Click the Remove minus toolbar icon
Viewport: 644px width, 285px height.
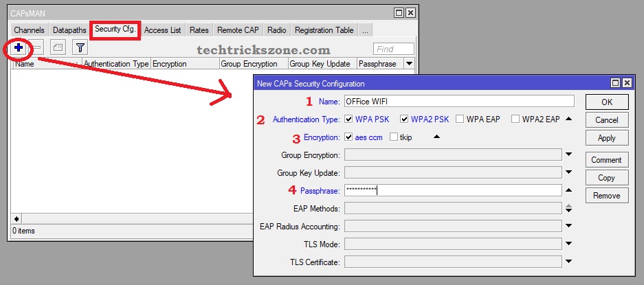tap(37, 48)
